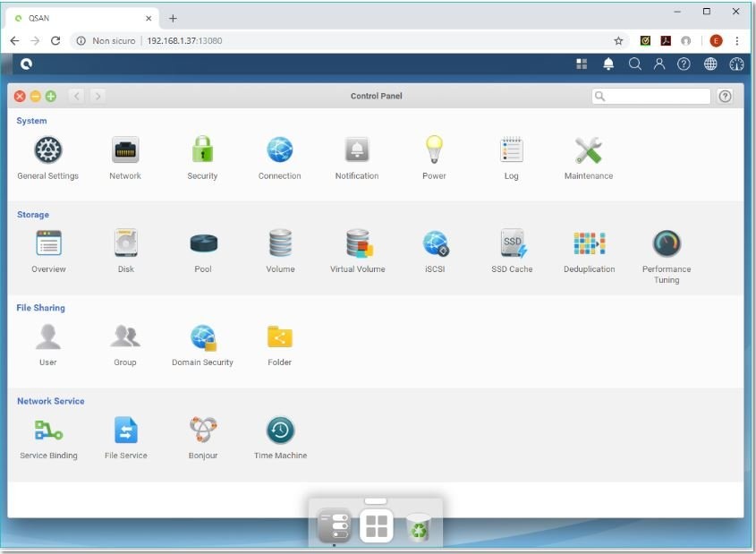This screenshot has height=554, width=756.
Task: Open General Settings in Control Panel
Action: [48, 150]
